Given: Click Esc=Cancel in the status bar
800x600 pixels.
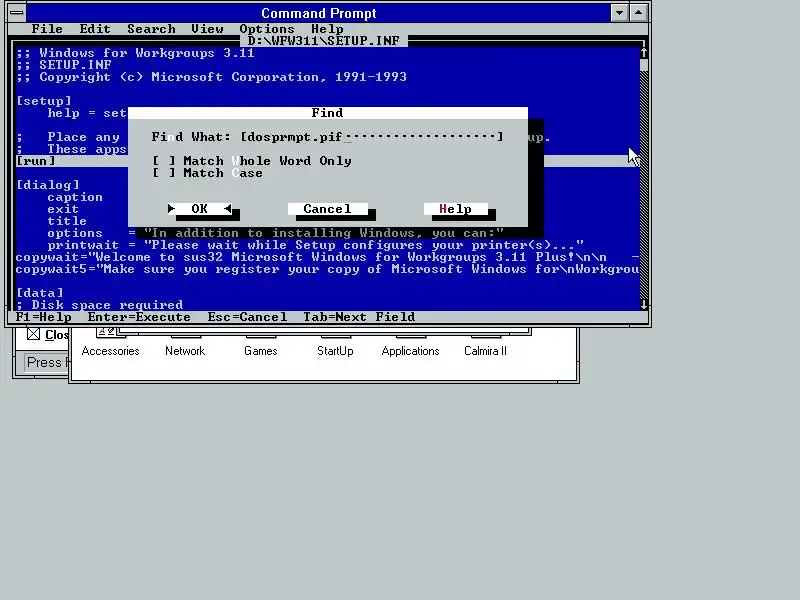Looking at the screenshot, I should [247, 317].
